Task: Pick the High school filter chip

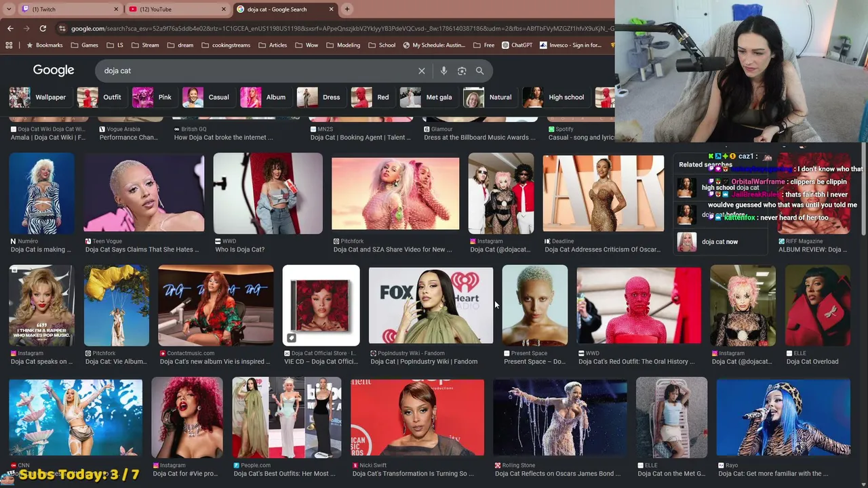Action: point(555,97)
